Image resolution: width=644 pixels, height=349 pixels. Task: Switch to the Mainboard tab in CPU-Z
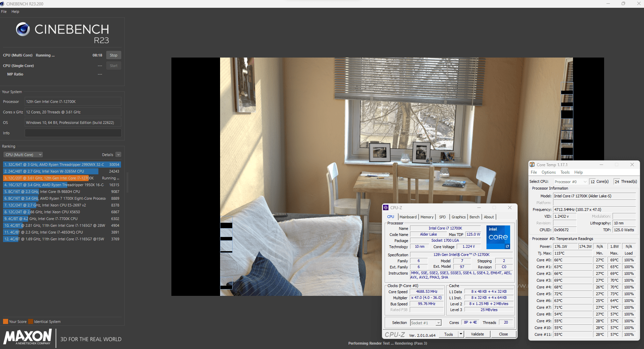408,217
